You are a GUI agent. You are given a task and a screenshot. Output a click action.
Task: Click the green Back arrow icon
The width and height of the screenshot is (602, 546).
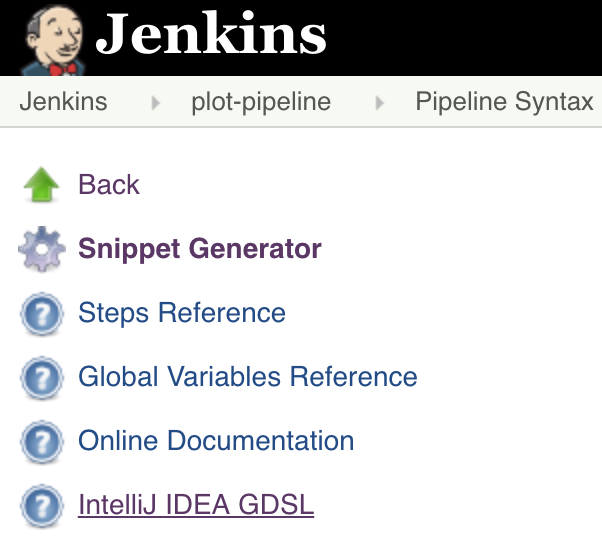41,185
